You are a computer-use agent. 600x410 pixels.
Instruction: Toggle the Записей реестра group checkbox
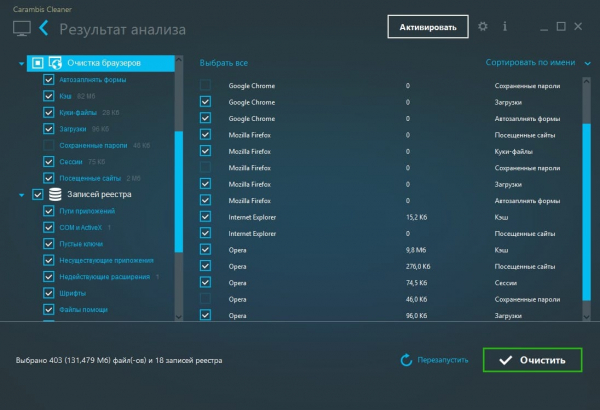(x=38, y=194)
